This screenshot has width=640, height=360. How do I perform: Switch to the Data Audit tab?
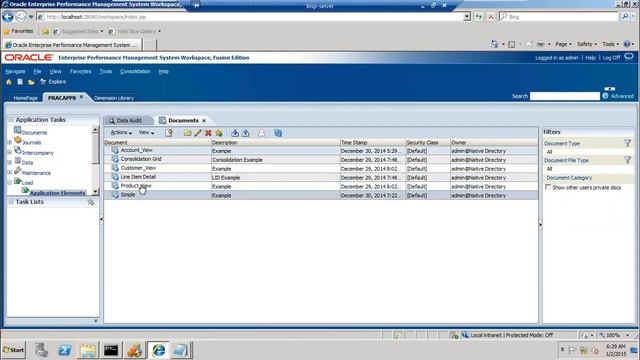click(129, 120)
